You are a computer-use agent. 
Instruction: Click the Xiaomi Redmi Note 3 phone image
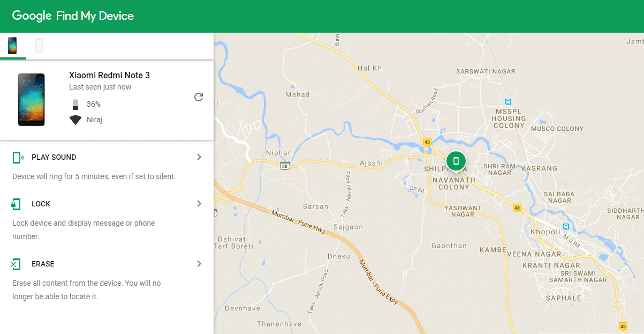[32, 100]
